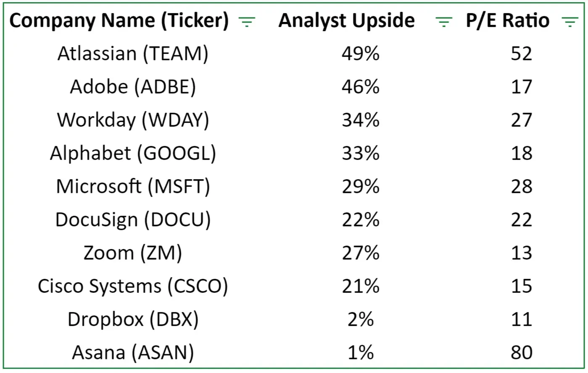588x373 pixels.
Task: Select the Asana (ASAN) cell
Action: pyautogui.click(x=133, y=353)
